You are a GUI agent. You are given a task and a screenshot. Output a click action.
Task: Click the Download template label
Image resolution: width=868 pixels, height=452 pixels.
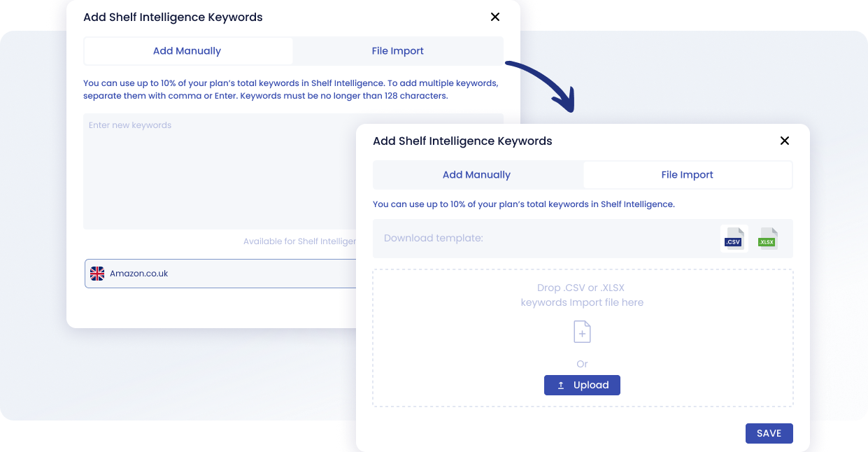(x=434, y=239)
